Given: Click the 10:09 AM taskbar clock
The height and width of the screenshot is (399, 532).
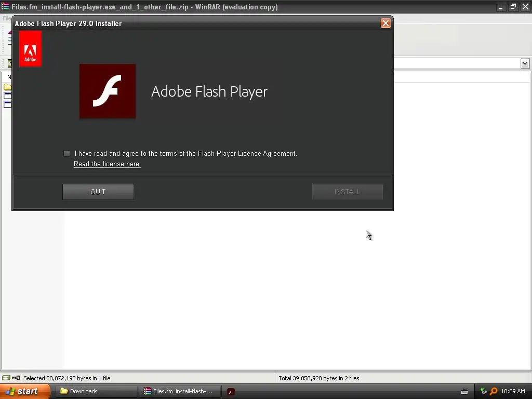Looking at the screenshot, I should (x=513, y=392).
